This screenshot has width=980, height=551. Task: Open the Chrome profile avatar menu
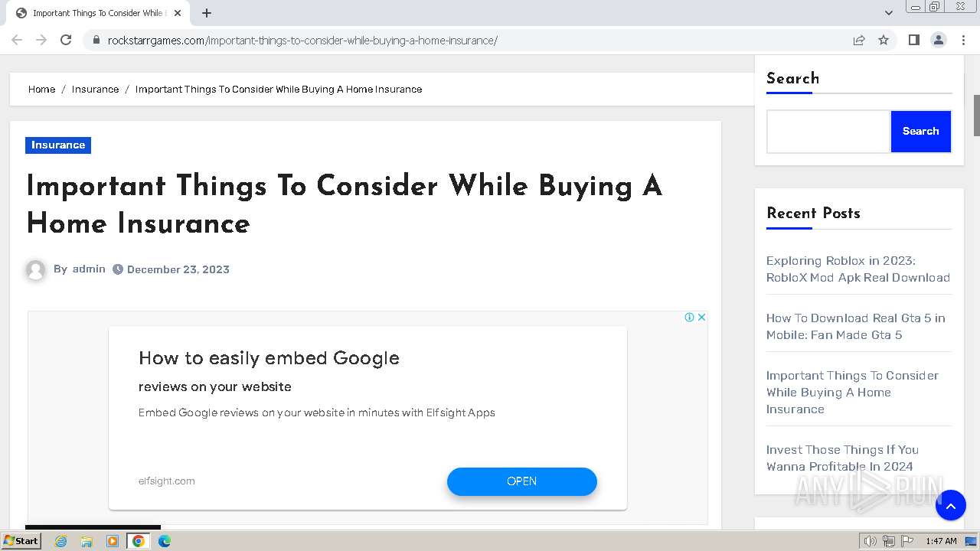pos(938,40)
